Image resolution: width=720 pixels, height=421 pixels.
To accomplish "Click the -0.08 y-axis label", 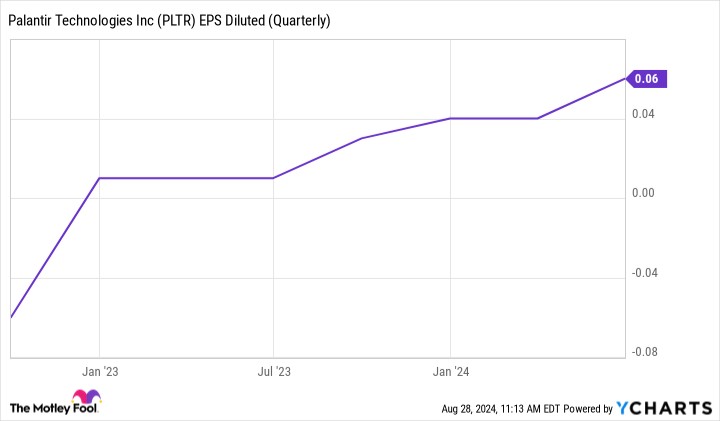I will point(641,350).
